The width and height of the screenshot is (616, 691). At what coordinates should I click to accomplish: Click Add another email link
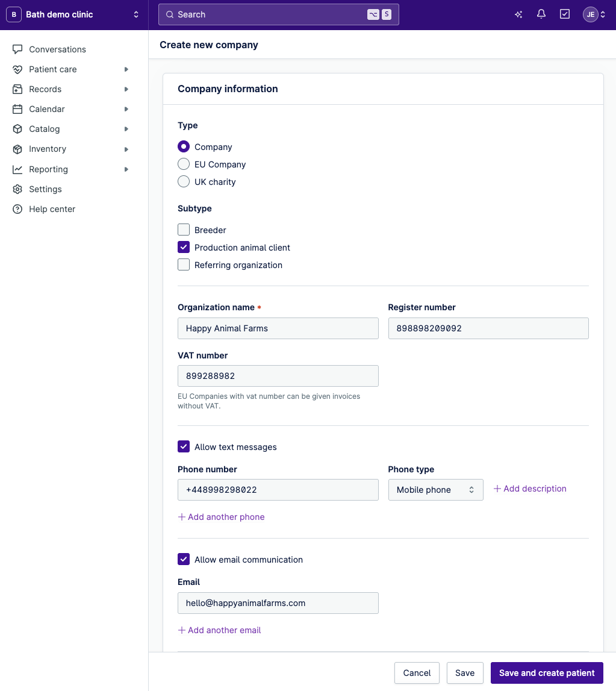click(219, 630)
